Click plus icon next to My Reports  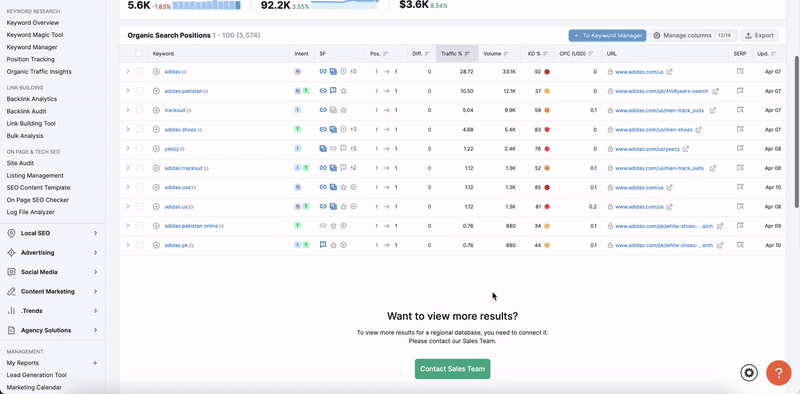coord(95,363)
